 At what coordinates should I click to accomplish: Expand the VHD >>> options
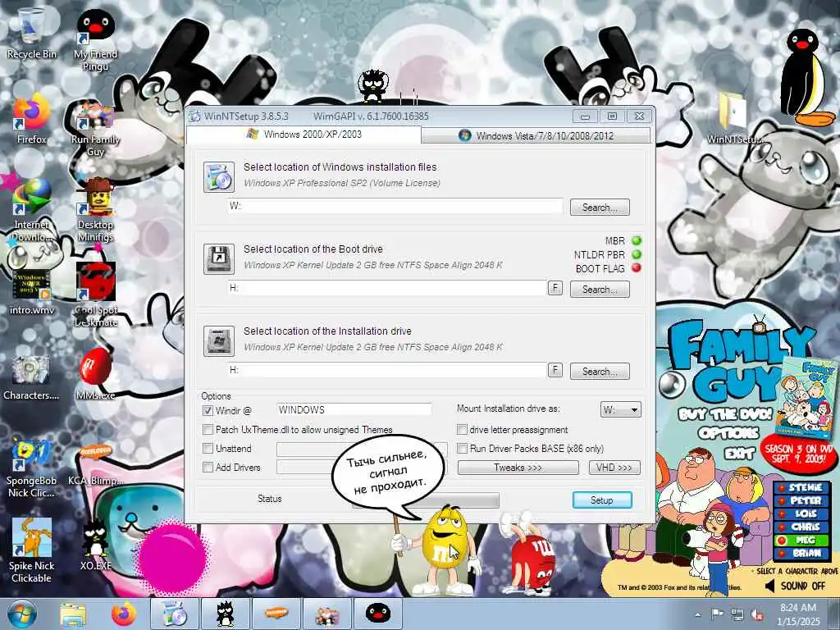click(x=614, y=468)
